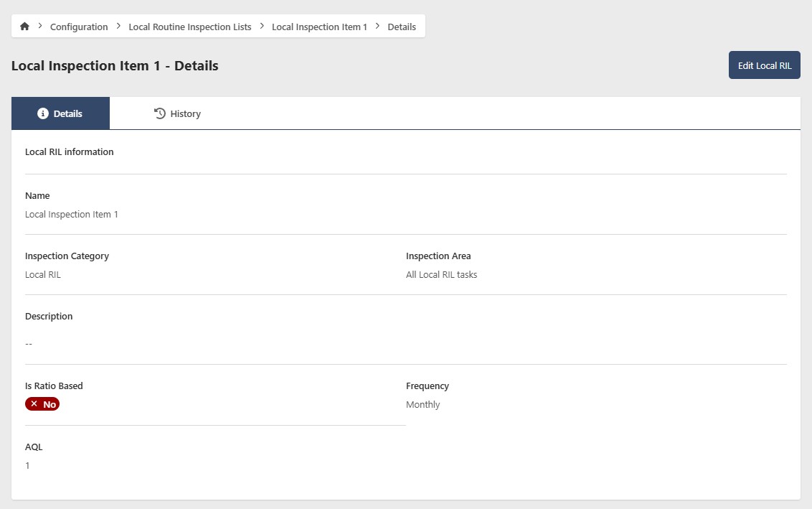Click the Name value Local Inspection Item 1

coord(72,214)
